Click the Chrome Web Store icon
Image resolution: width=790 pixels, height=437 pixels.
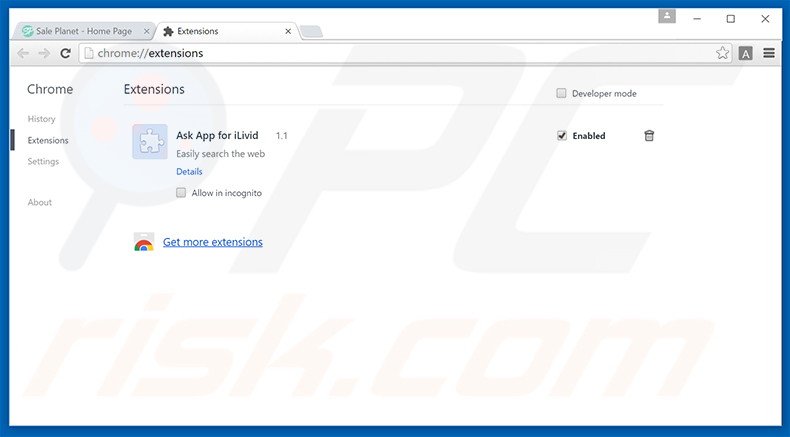(x=144, y=242)
